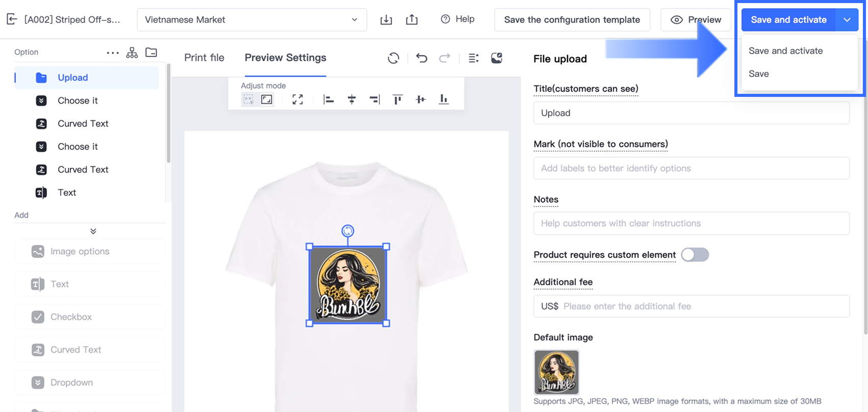Click the Notes instructions input field
This screenshot has width=868, height=412.
tap(692, 223)
